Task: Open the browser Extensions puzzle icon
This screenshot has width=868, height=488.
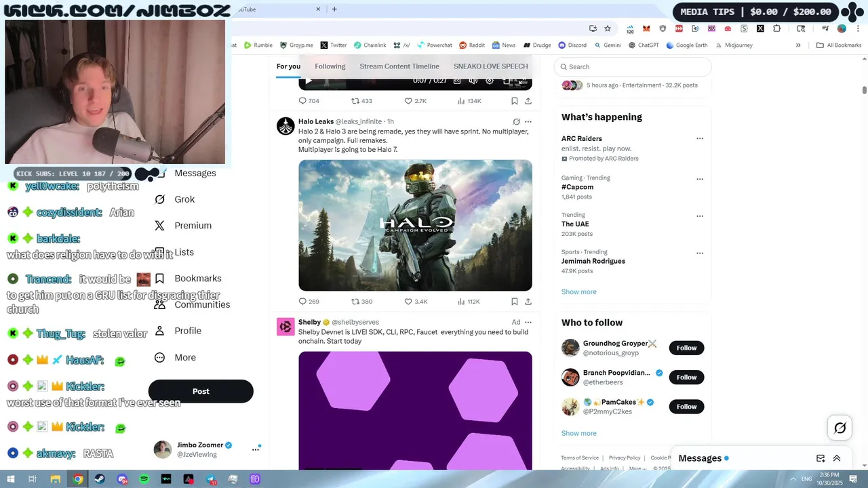Action: [x=777, y=28]
